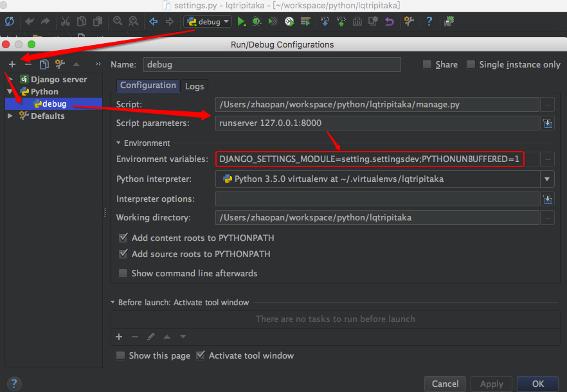The image size is (567, 392).
Task: Click Script parameters input field
Action: pos(377,123)
